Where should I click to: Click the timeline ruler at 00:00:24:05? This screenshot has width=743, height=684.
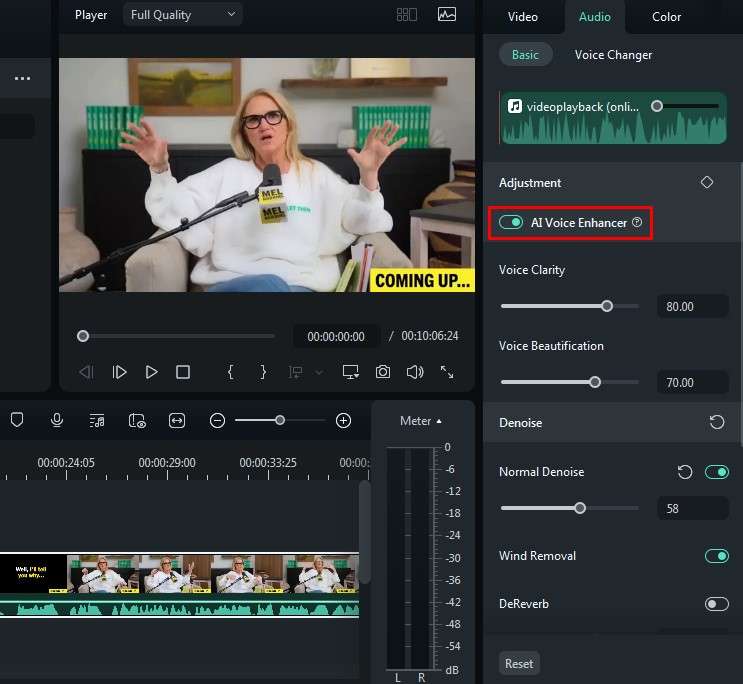pyautogui.click(x=66, y=463)
